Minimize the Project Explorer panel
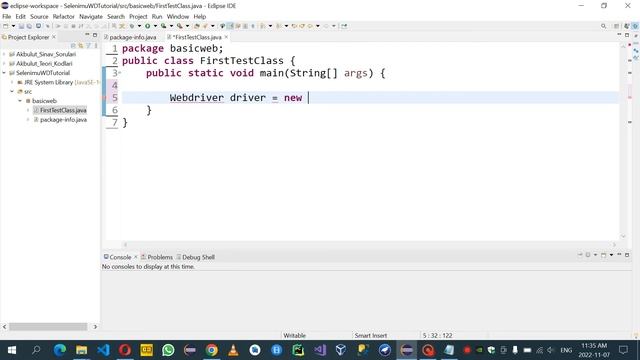Screen dimensions: 640x360 87,35
